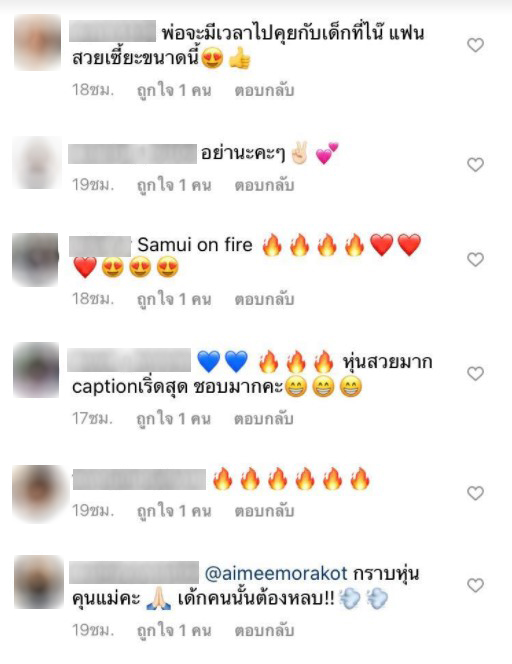Viewport: 512px width, 664px height.
Task: Reply to the @aimeemorakot comment
Action: click(x=264, y=631)
